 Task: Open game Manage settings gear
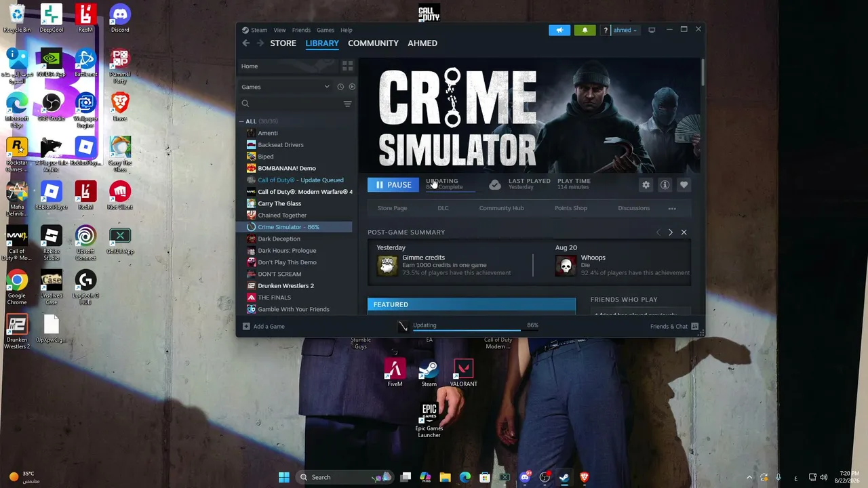[x=646, y=185]
